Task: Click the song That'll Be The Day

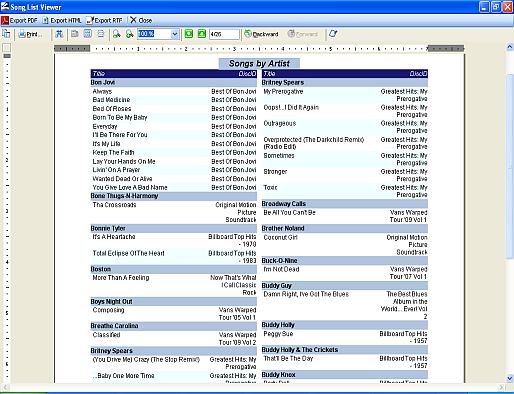Action: click(288, 358)
